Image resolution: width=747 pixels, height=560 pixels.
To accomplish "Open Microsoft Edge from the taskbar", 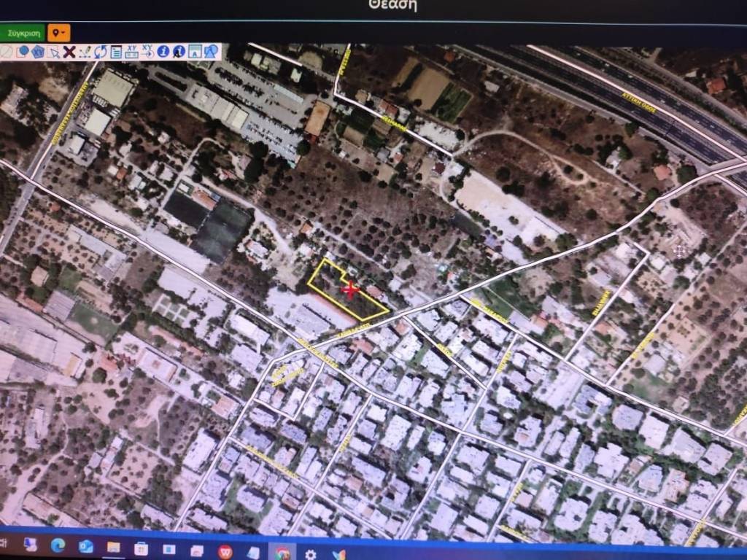I will point(58,545).
